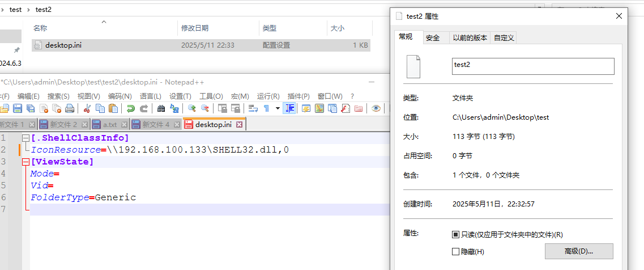The image size is (644, 270).
Task: Zoom in using the magnifier plus icon
Action: coord(192,108)
